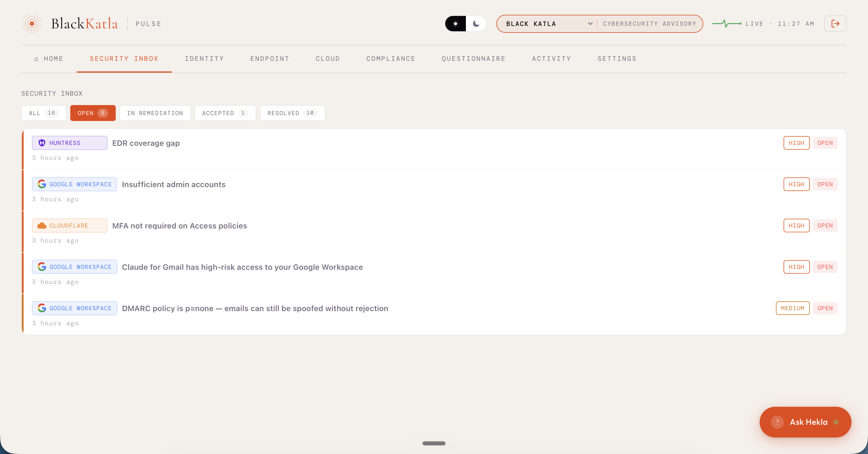Click the LIVE 11:27 AM status text
The image size is (868, 454).
click(x=780, y=24)
